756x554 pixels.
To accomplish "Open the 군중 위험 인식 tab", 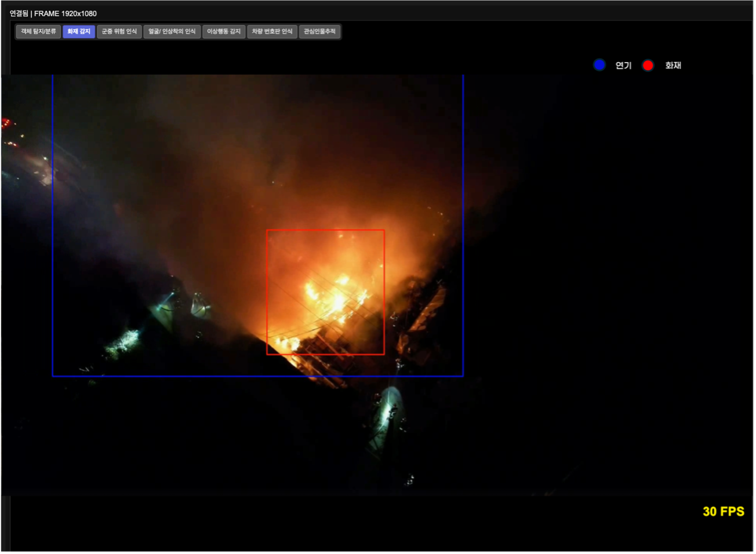I will click(x=119, y=31).
